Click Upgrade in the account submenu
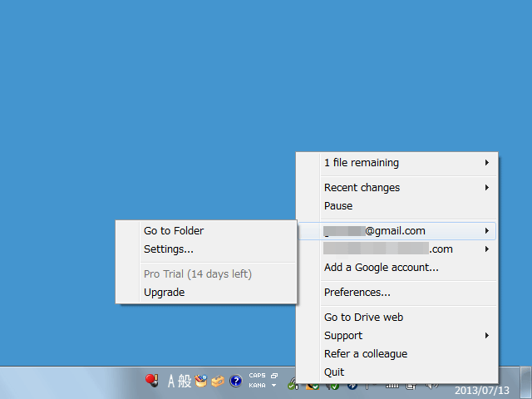 click(x=206, y=293)
